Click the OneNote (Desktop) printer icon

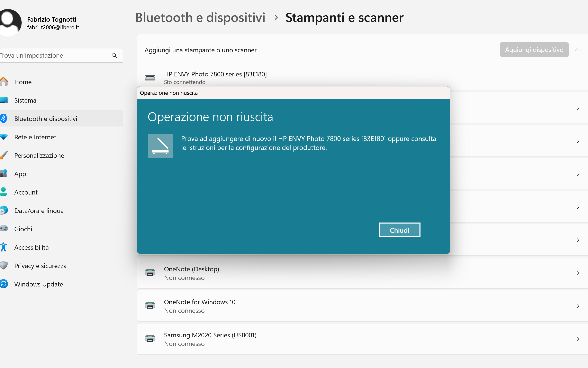pyautogui.click(x=150, y=273)
